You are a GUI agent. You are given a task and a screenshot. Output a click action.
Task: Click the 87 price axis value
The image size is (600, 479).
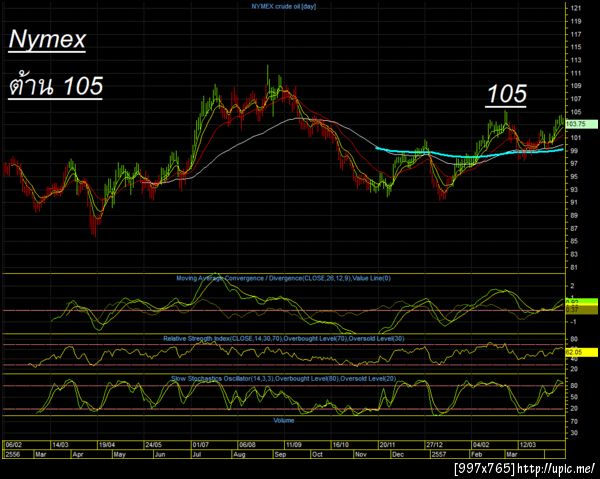(x=574, y=228)
